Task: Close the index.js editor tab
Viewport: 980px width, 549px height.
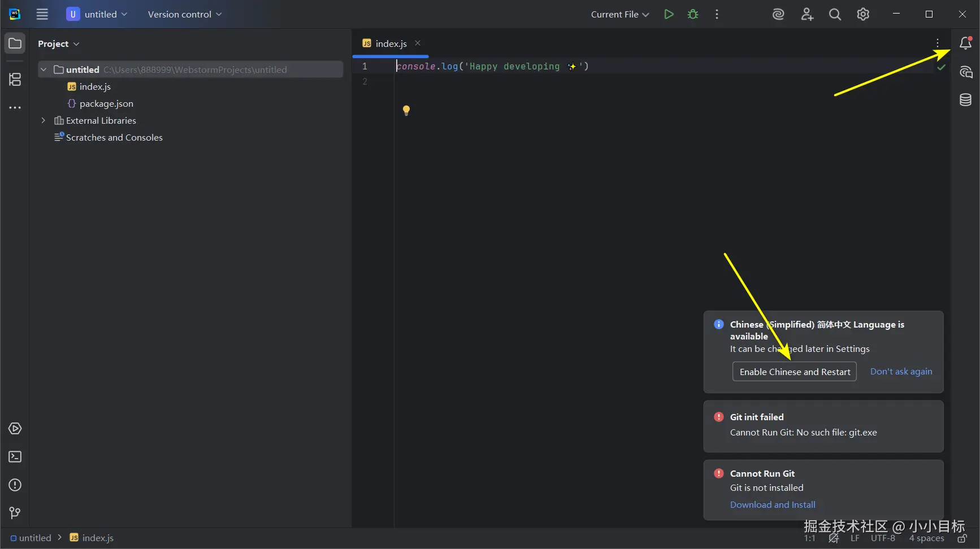Action: point(418,43)
